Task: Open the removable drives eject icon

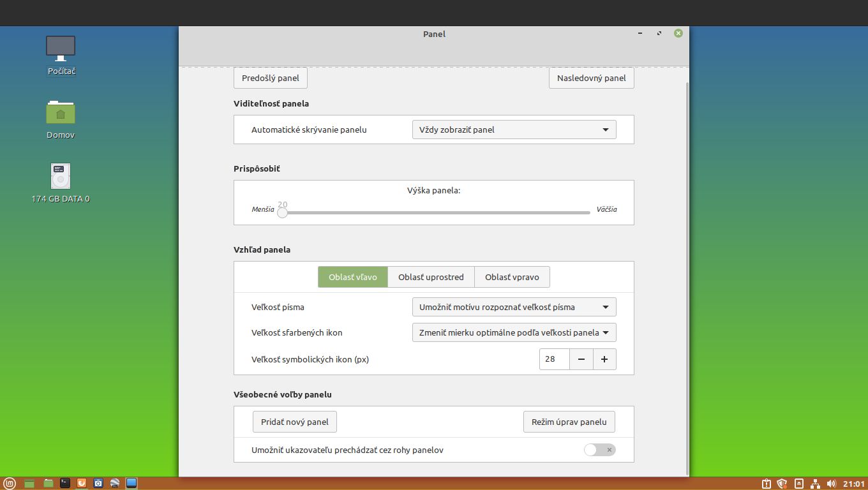Action: click(x=798, y=484)
